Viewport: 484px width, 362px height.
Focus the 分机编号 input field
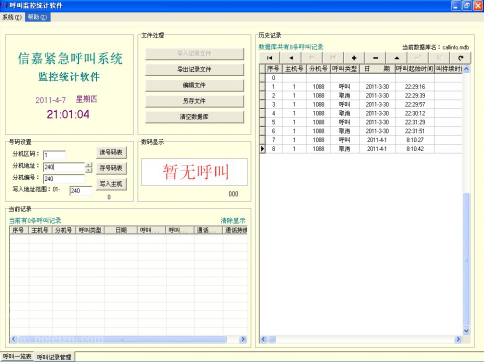tap(64, 179)
